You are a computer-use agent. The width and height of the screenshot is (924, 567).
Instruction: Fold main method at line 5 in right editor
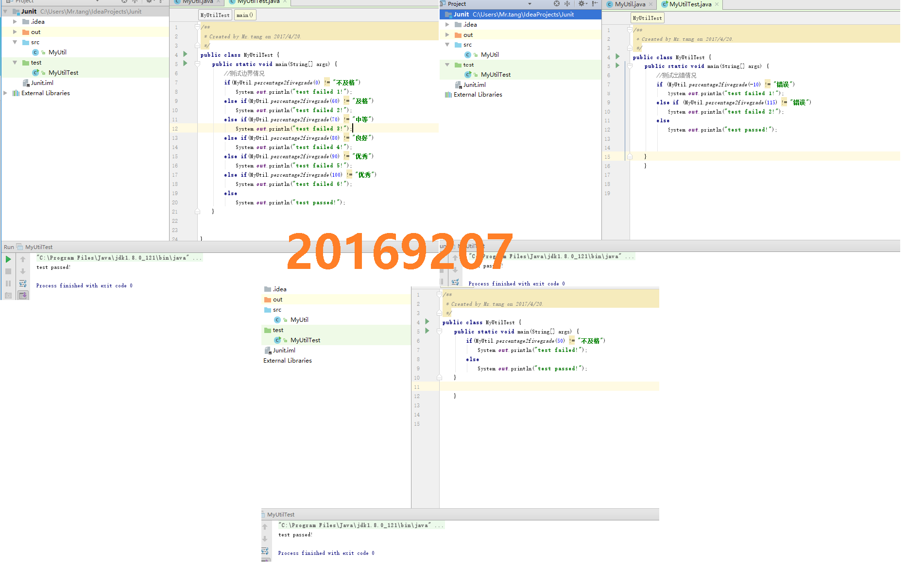(x=630, y=66)
